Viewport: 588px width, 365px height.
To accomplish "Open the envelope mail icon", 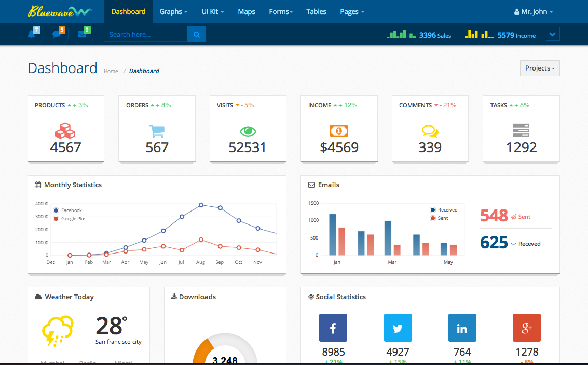I will tap(82, 34).
